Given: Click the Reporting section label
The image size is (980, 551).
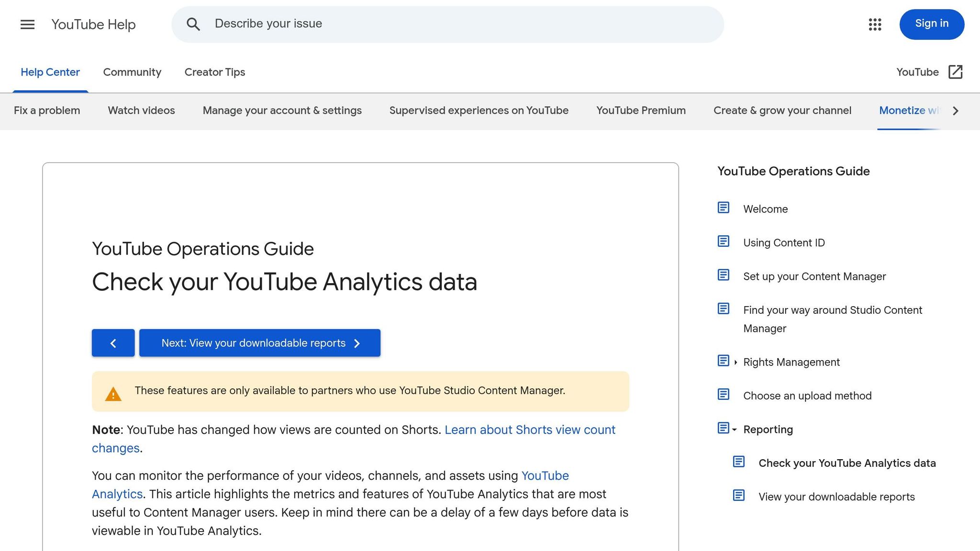Looking at the screenshot, I should click(768, 430).
